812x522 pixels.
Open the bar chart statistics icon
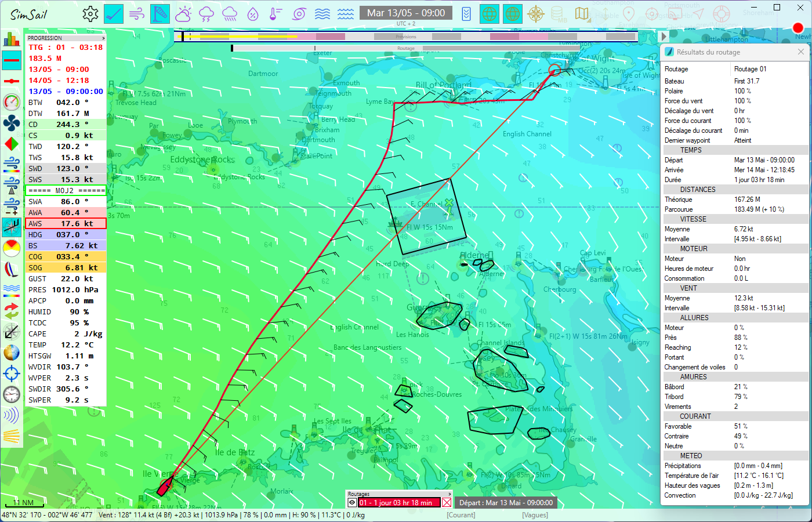[12, 39]
